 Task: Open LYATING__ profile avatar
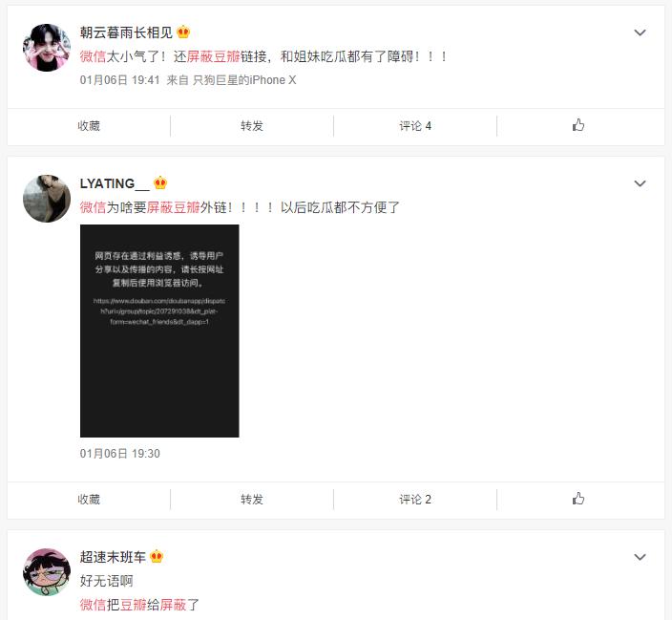[x=47, y=199]
